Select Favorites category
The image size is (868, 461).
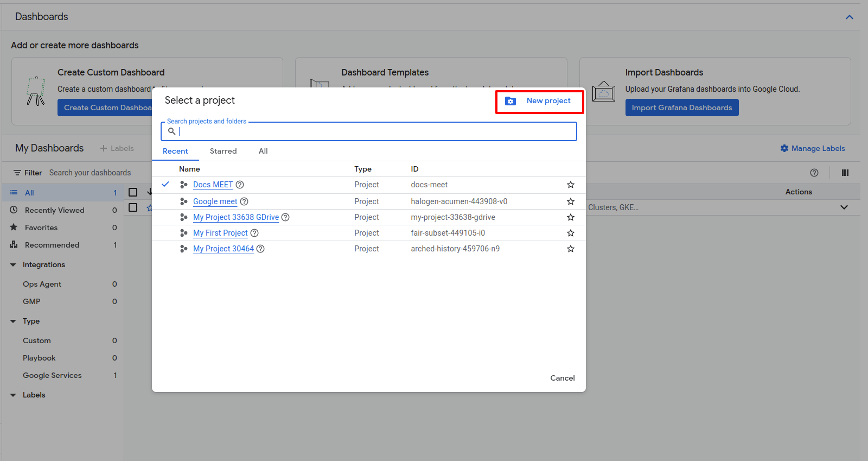[x=63, y=228]
